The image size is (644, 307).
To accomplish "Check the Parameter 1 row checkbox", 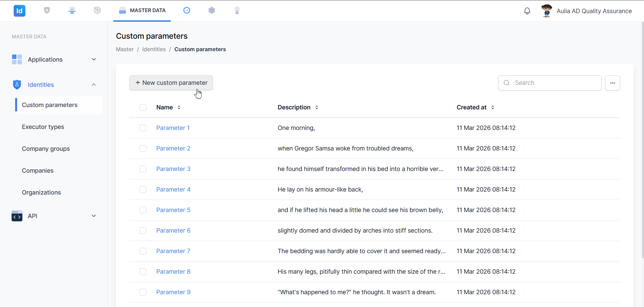I will pos(143,128).
